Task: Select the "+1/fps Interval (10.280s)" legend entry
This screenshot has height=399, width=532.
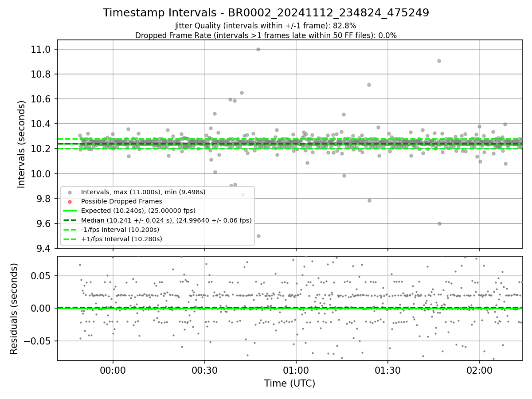Action: click(x=121, y=239)
